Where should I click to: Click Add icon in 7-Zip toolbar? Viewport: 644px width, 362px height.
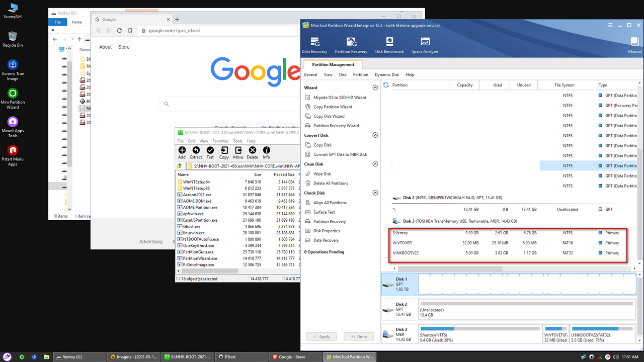[182, 153]
